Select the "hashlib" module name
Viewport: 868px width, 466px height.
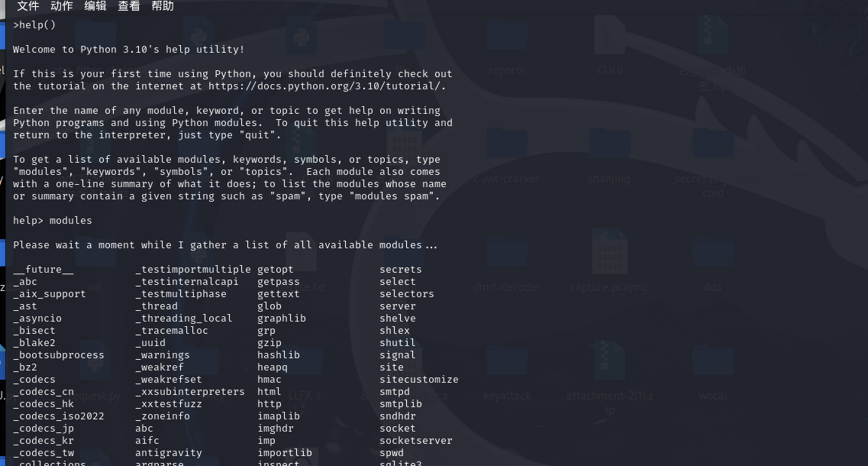279,354
